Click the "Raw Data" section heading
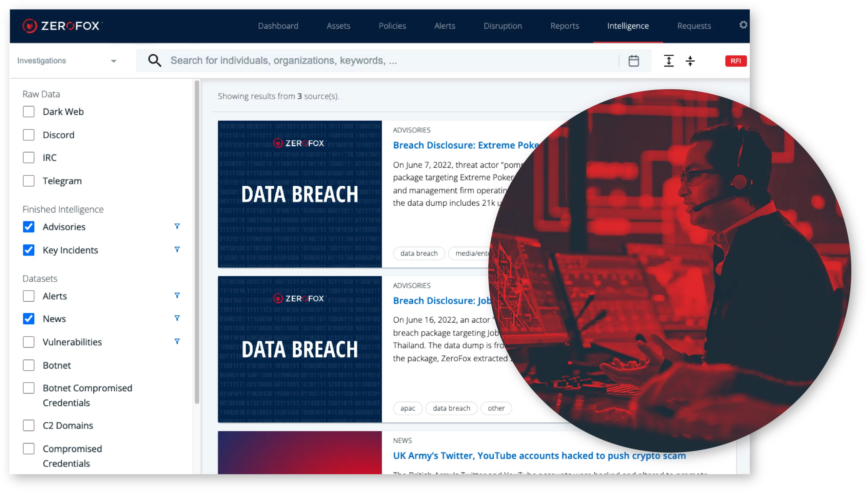 click(x=41, y=94)
